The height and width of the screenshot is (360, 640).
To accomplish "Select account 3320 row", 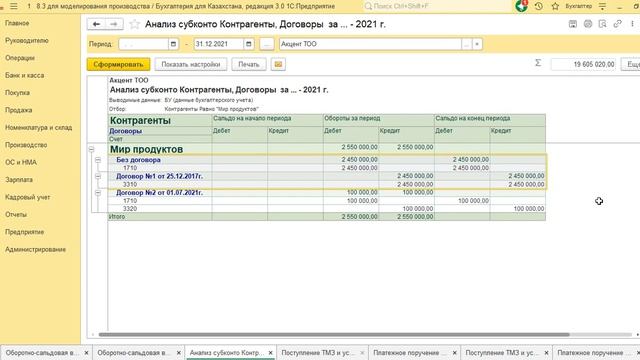I will coord(327,209).
